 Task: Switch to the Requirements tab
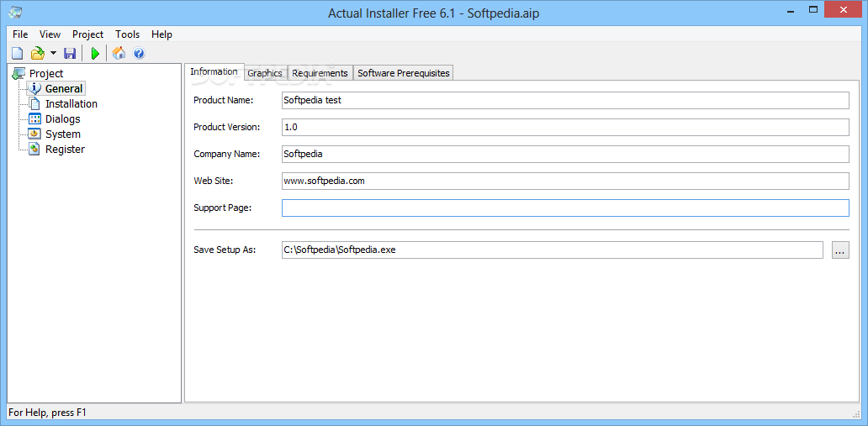pos(320,73)
